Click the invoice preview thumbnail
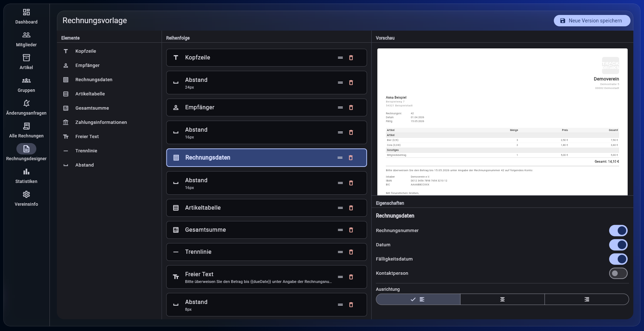 point(502,122)
